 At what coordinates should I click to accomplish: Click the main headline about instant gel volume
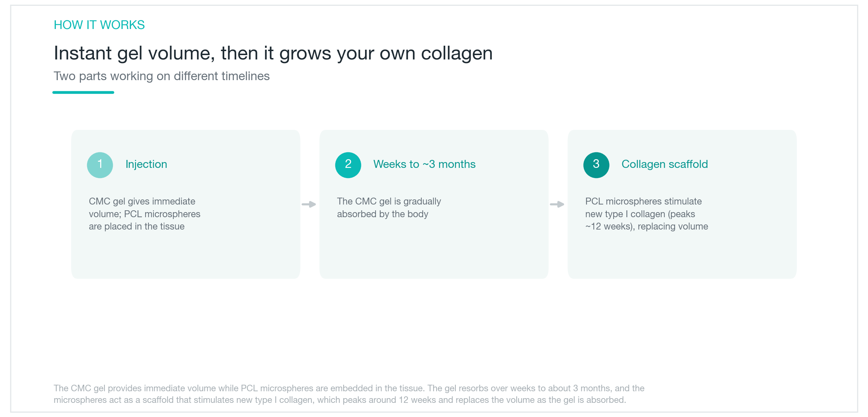click(x=273, y=53)
